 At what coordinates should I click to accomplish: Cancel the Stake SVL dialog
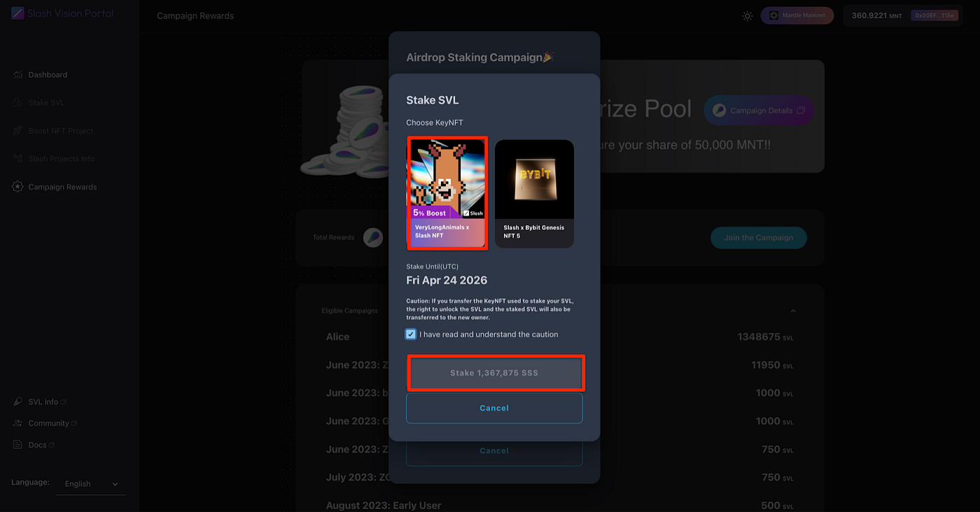(x=494, y=408)
